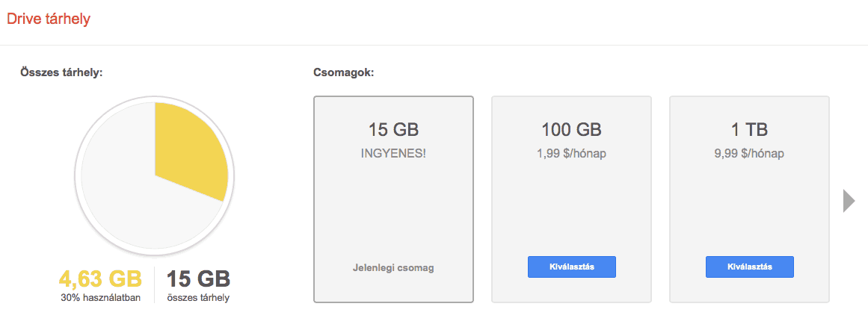
Task: Click the INGYENES! label on the free plan
Action: [x=393, y=154]
